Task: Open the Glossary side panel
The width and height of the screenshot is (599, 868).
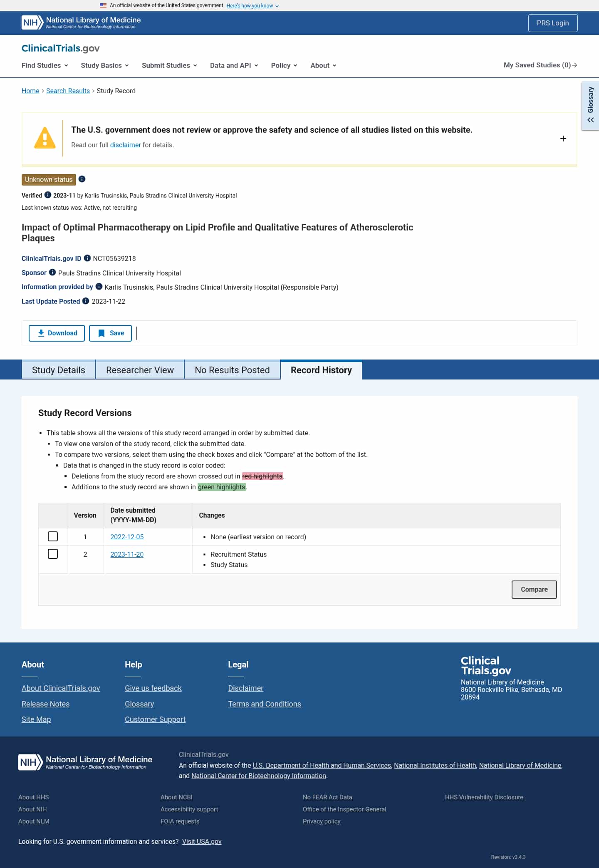Action: 590,106
